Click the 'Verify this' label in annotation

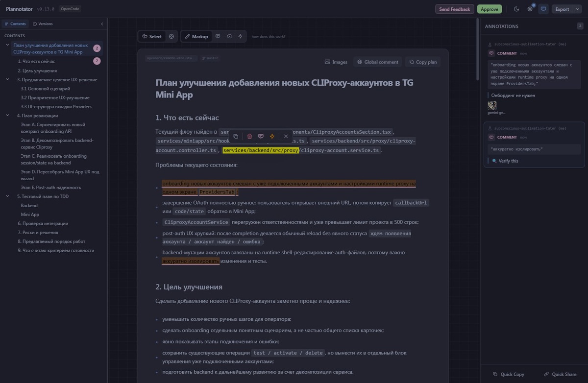(508, 161)
